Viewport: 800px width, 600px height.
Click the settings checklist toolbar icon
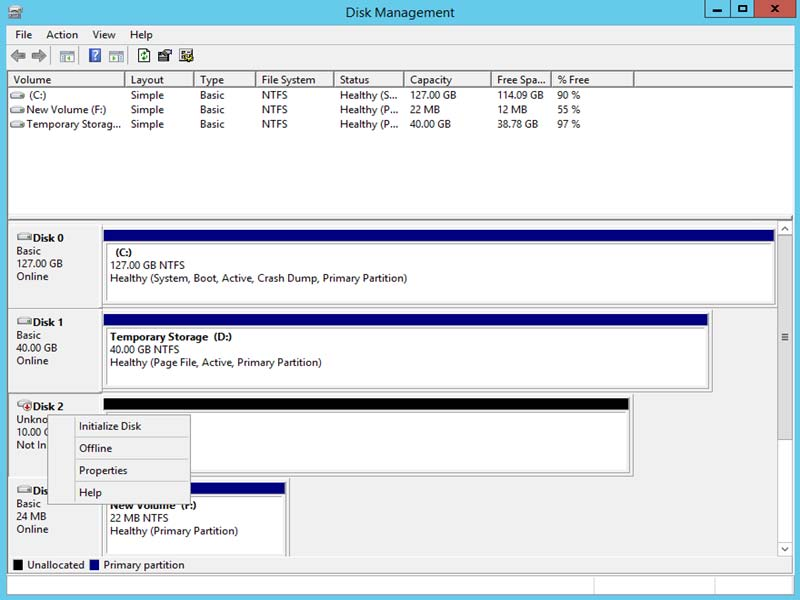pos(186,56)
